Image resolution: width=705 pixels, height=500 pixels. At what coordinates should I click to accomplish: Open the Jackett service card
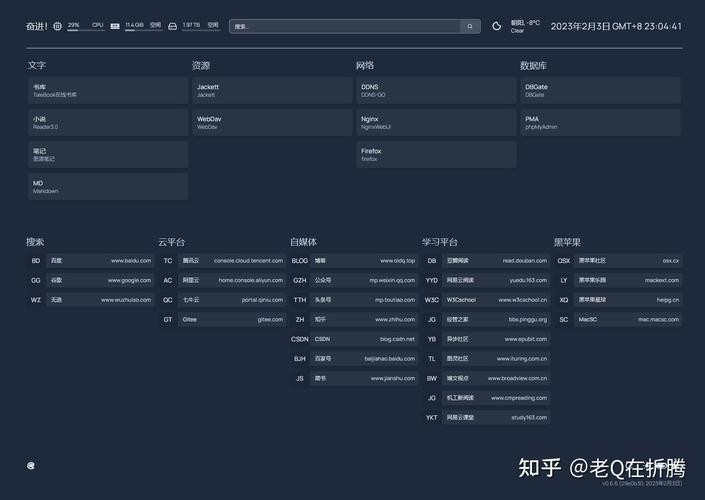272,90
